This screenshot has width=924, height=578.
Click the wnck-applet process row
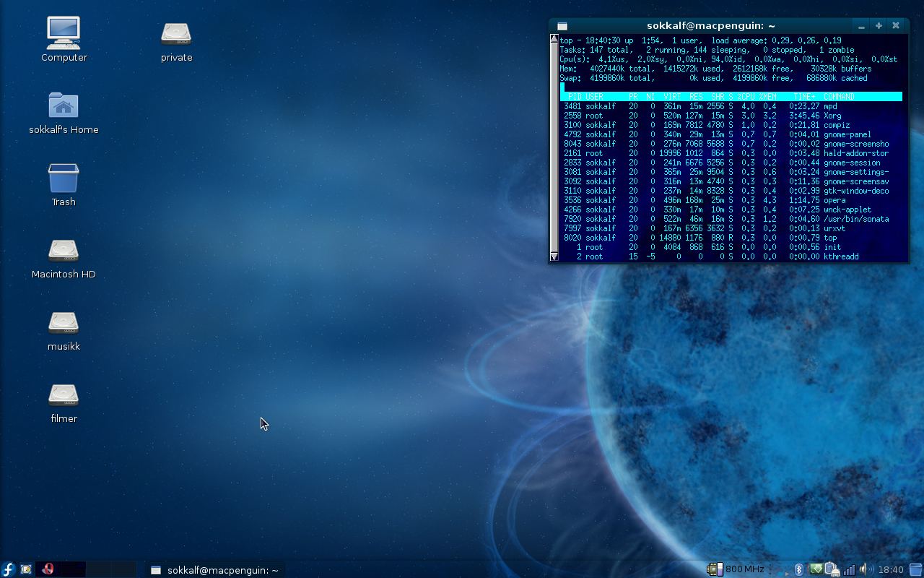point(731,210)
